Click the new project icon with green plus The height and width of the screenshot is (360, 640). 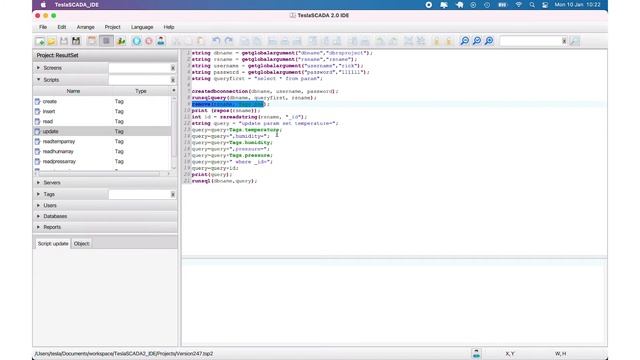40,41
